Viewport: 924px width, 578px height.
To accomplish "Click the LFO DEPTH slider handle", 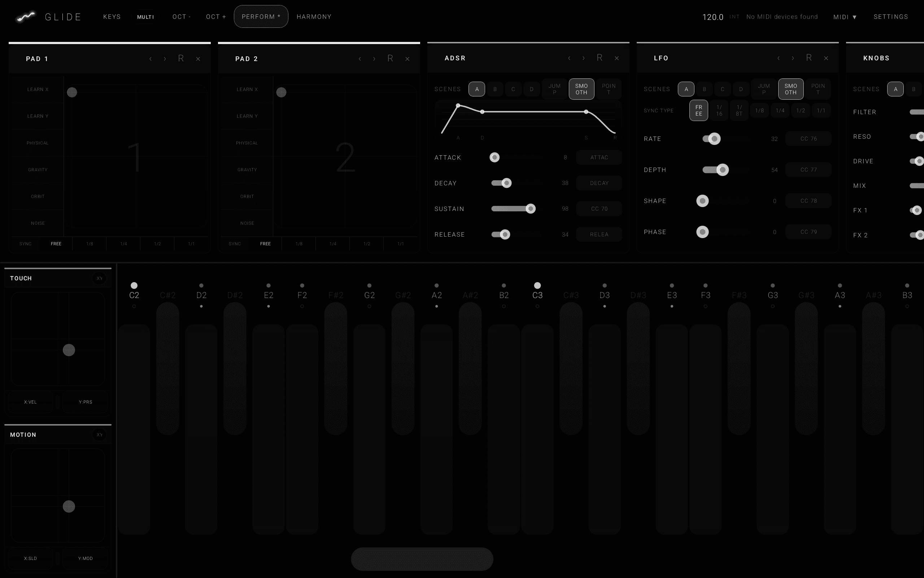I will pos(722,170).
